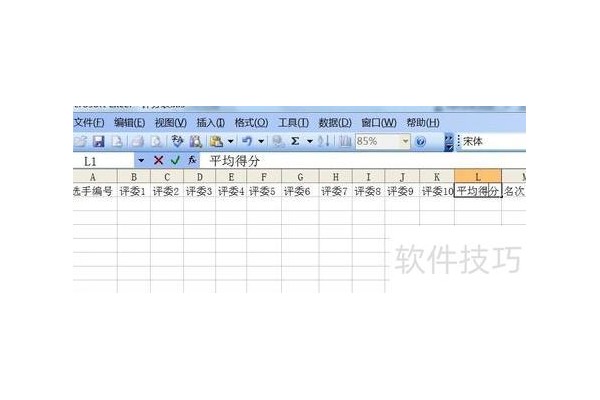600x400 pixels.
Task: Click the Print Preview icon
Action: (x=156, y=142)
